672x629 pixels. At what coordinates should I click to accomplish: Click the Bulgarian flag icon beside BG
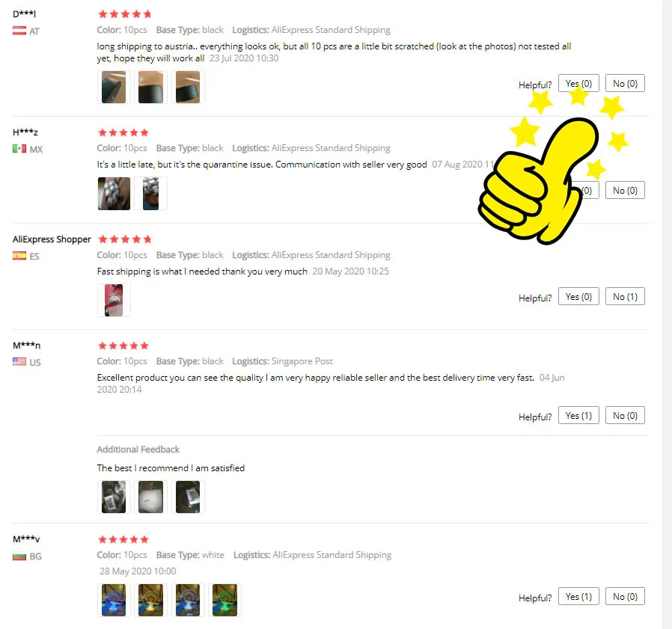pyautogui.click(x=19, y=556)
